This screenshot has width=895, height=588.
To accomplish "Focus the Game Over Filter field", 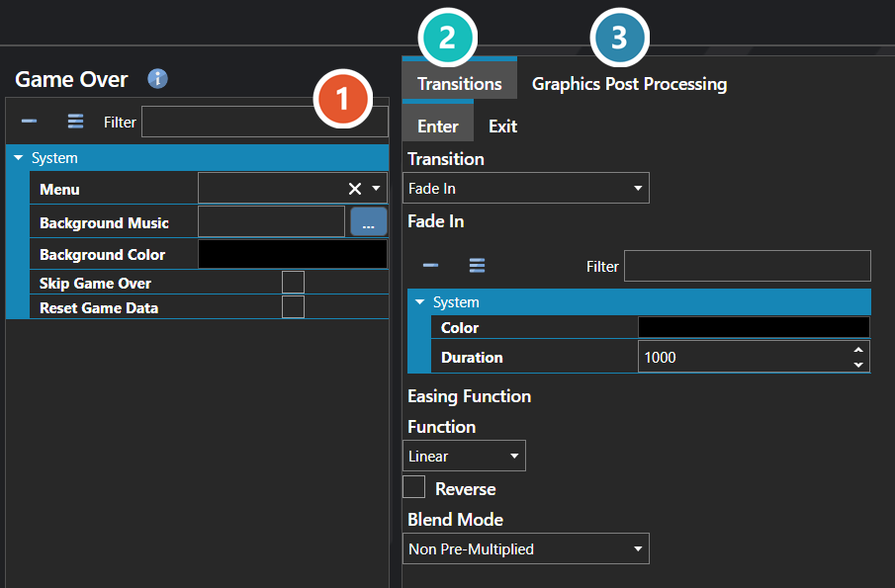I will click(265, 122).
